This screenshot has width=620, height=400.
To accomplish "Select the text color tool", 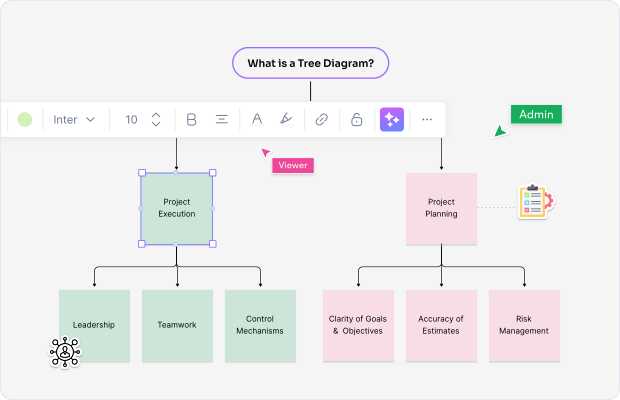I will (x=257, y=120).
